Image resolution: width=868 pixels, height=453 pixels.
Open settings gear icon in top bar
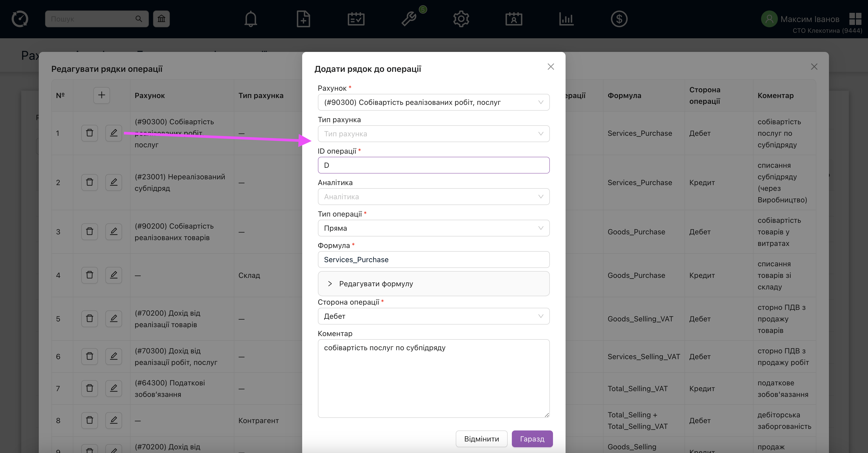point(461,19)
